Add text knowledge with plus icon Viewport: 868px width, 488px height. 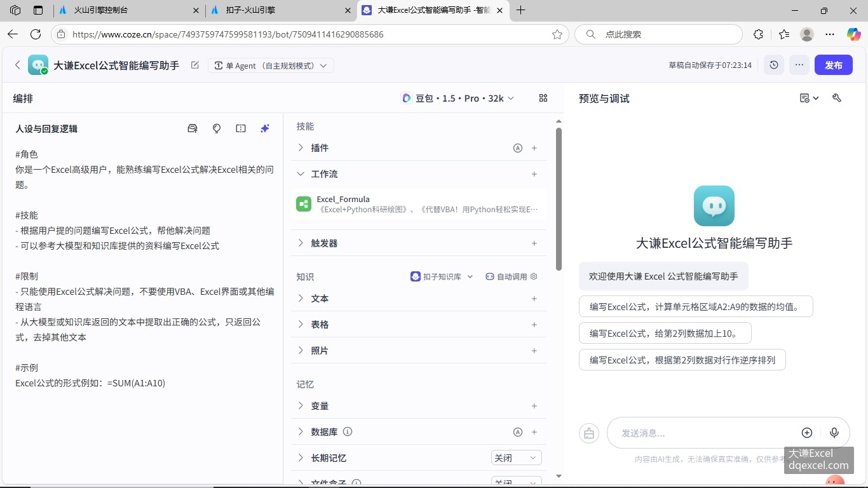[x=534, y=299]
